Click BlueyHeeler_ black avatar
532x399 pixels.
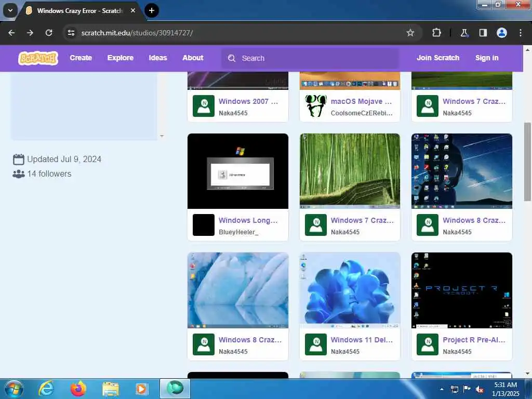click(204, 225)
